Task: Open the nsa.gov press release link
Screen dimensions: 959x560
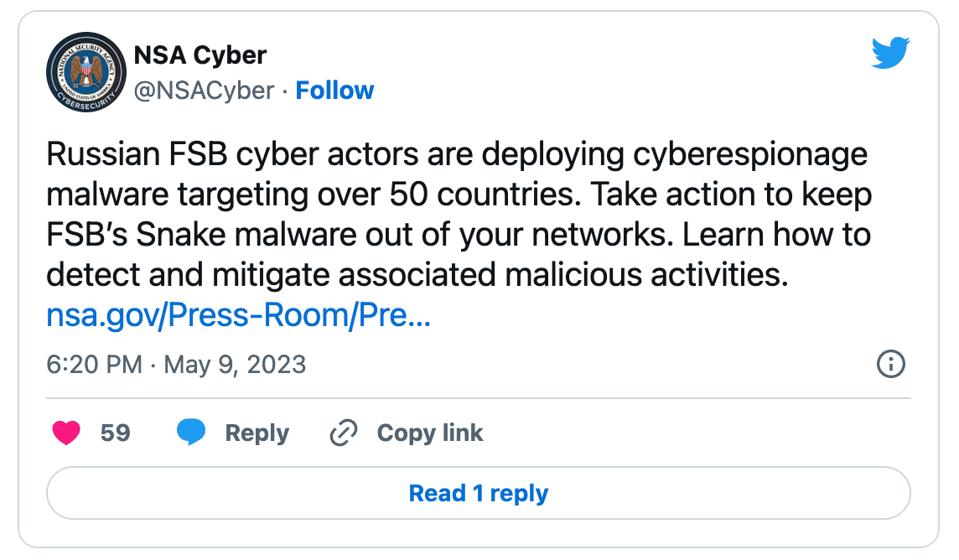Action: click(238, 316)
